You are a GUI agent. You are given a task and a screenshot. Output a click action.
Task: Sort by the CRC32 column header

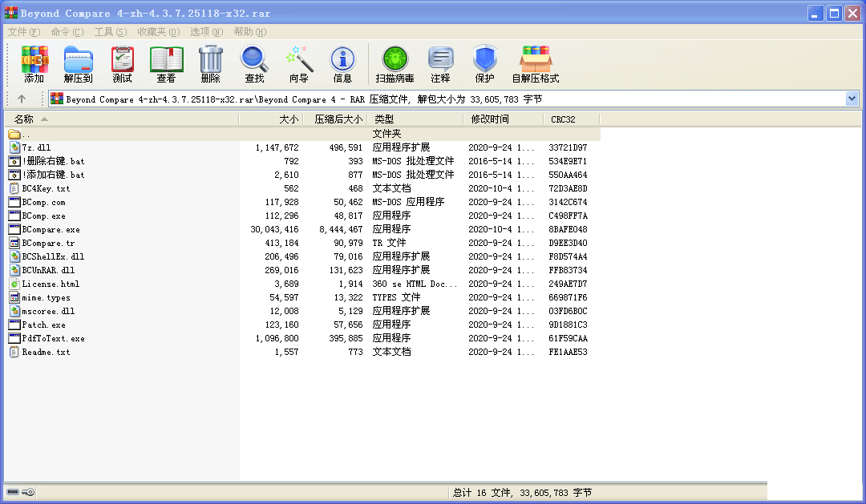click(x=573, y=119)
